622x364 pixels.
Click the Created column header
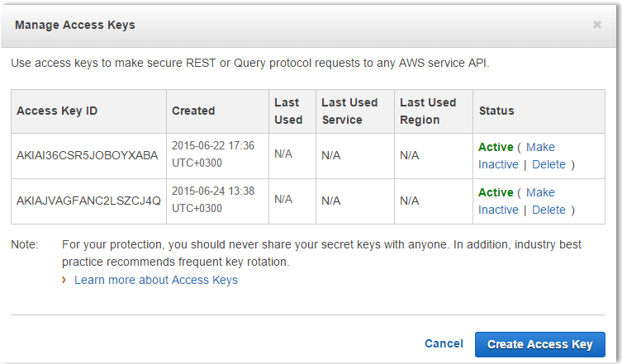point(193,111)
